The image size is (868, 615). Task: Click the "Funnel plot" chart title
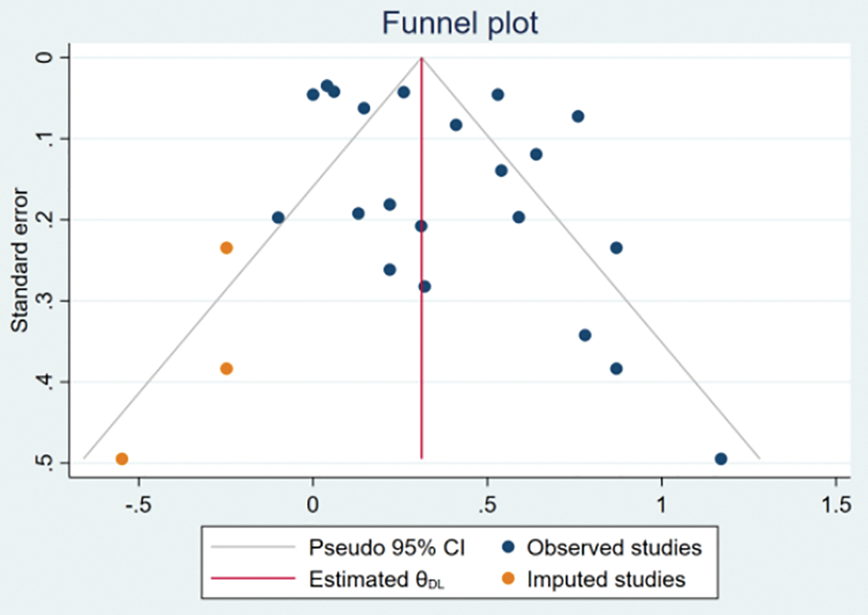pyautogui.click(x=459, y=23)
